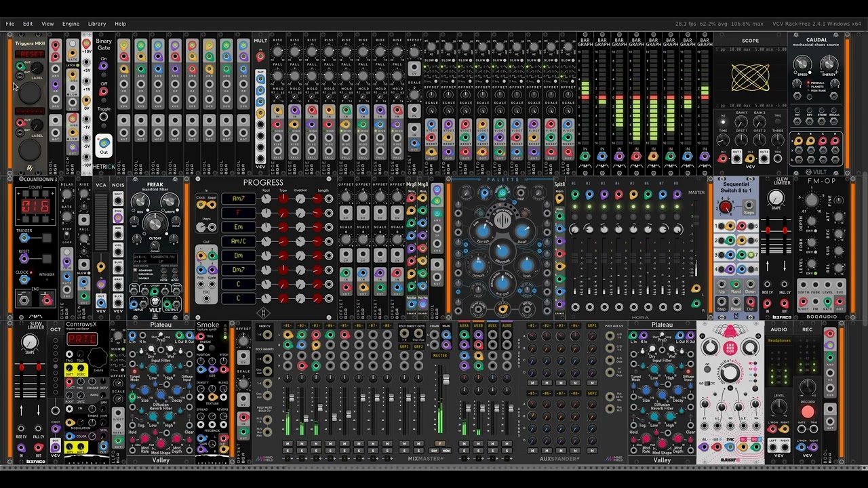Toggle Tuned Mode on right Plateau
This screenshot has width=868, height=488.
[636, 371]
